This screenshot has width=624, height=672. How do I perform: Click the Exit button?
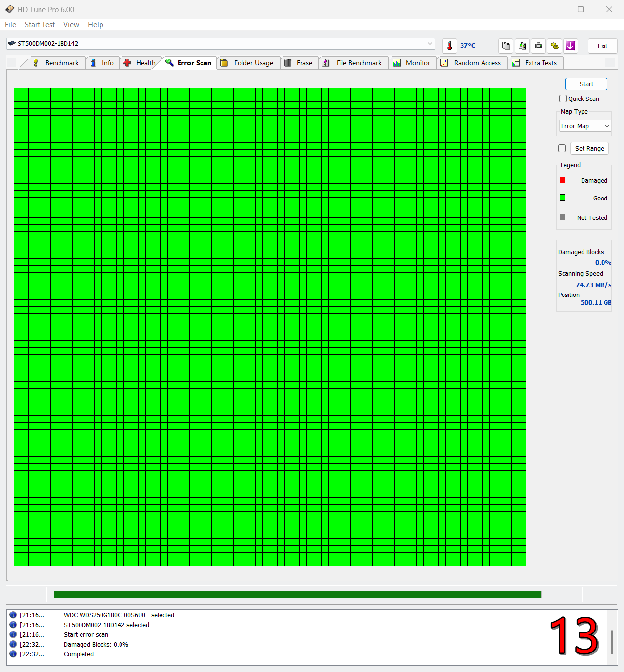[x=603, y=46]
